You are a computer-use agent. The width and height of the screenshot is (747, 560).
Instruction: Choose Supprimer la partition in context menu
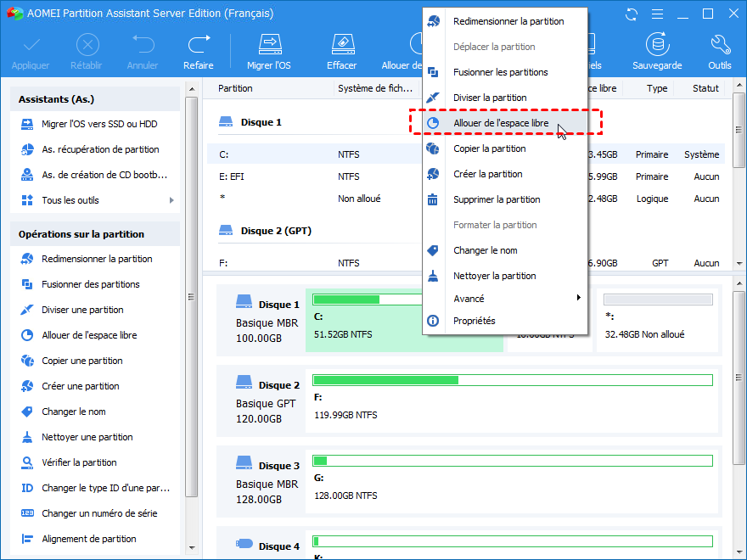click(x=505, y=199)
